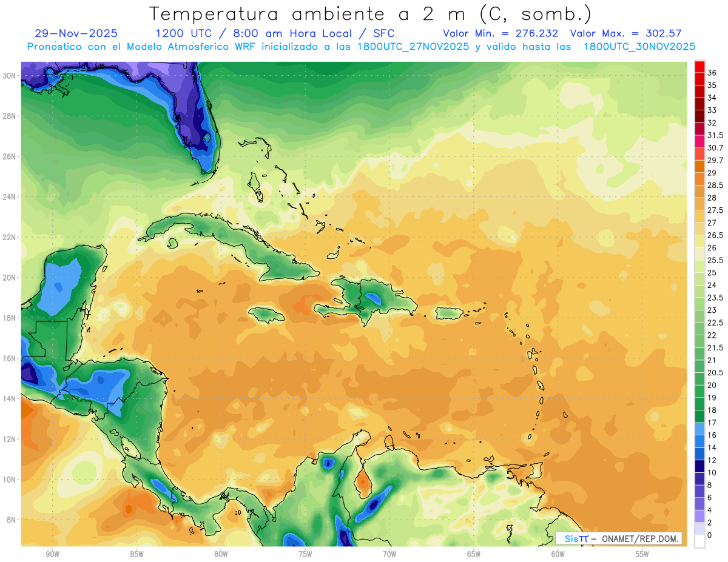Click legend label "21.5"

pyautogui.click(x=715, y=347)
